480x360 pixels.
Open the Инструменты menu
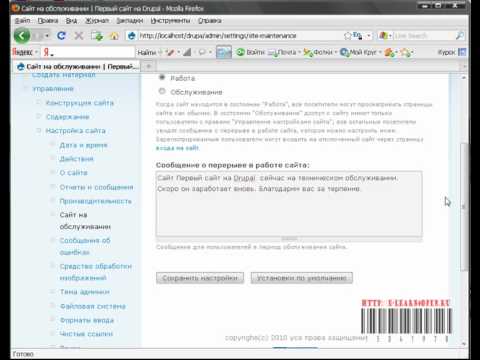tap(170, 21)
